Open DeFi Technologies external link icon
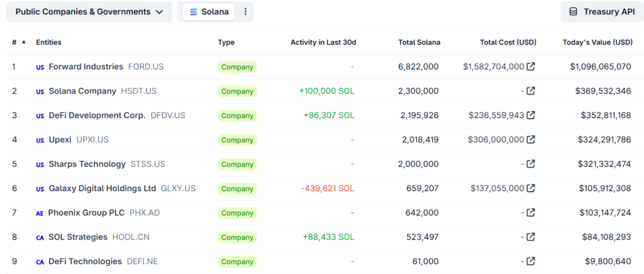Screen dimensions: 644x274 click(531, 261)
